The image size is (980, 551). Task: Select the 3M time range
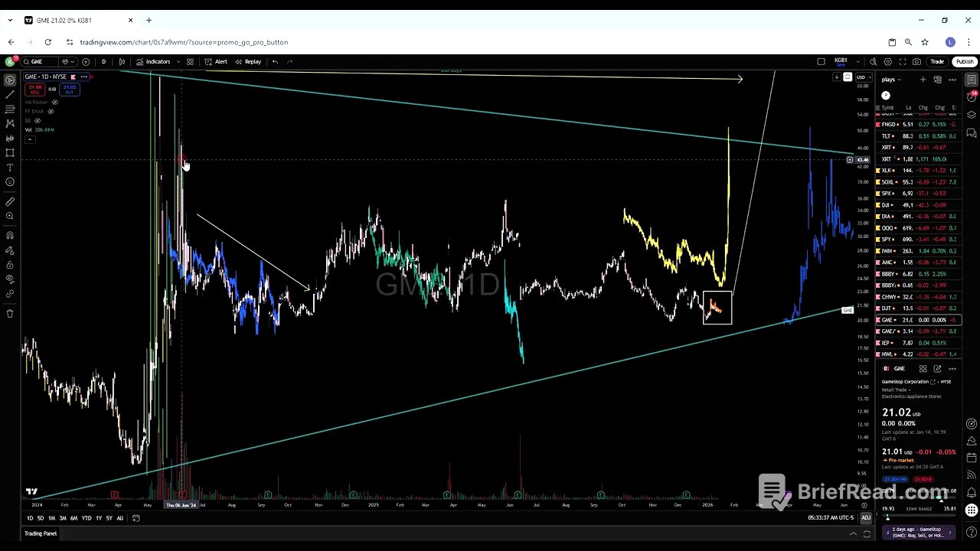tap(63, 518)
